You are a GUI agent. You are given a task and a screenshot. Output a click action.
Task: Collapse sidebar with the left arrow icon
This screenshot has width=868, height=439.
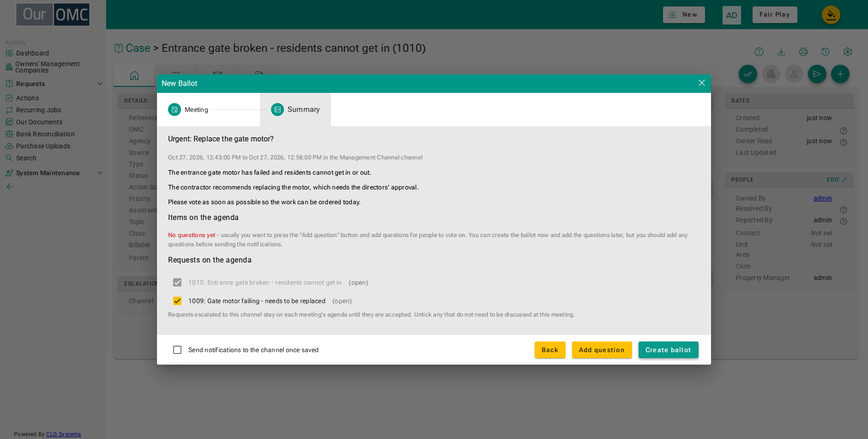coord(10,187)
